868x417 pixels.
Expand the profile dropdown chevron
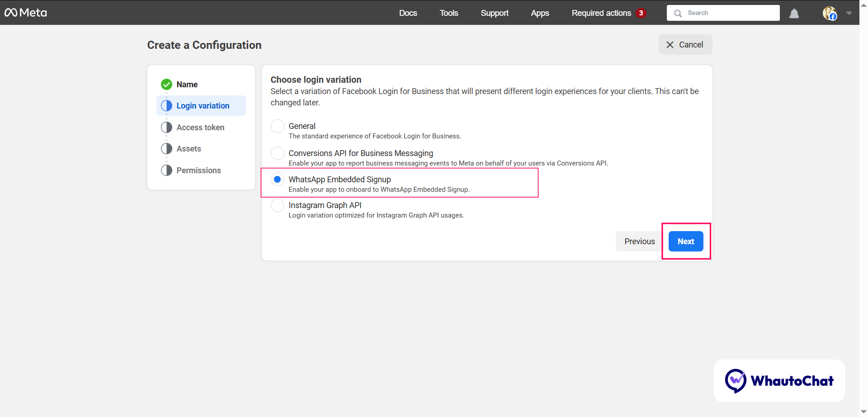point(849,13)
